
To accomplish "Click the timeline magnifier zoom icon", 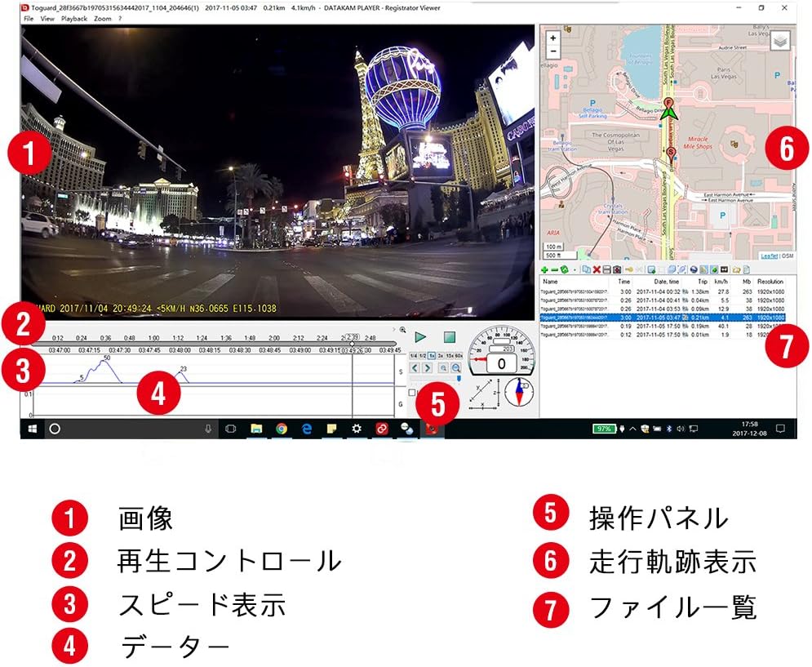I will pyautogui.click(x=402, y=330).
